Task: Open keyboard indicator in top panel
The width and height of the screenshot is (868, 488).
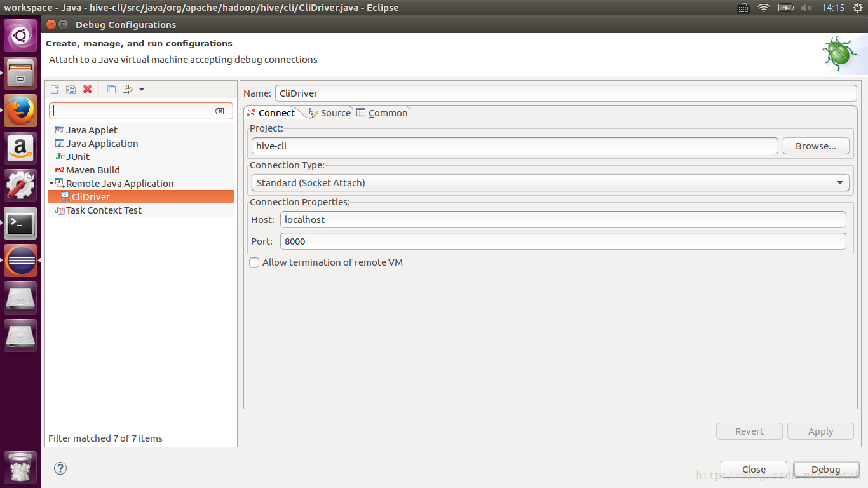Action: coord(743,8)
